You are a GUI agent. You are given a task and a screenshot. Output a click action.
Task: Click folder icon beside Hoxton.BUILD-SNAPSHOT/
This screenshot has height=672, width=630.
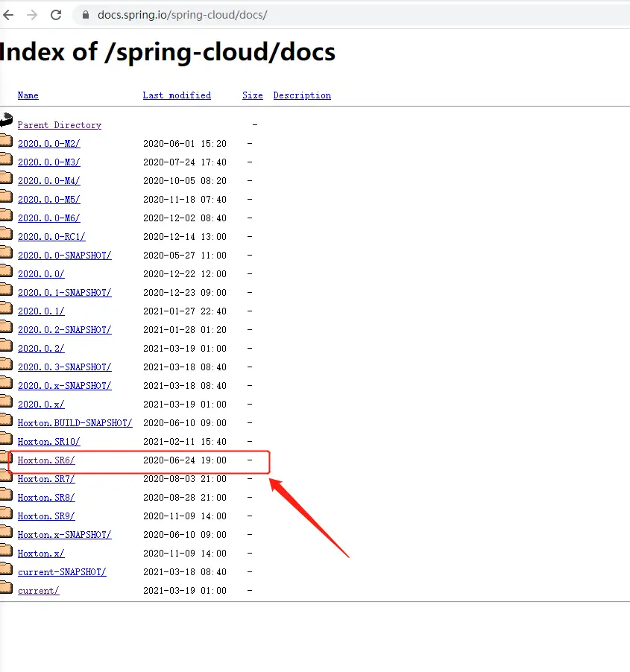point(6,419)
